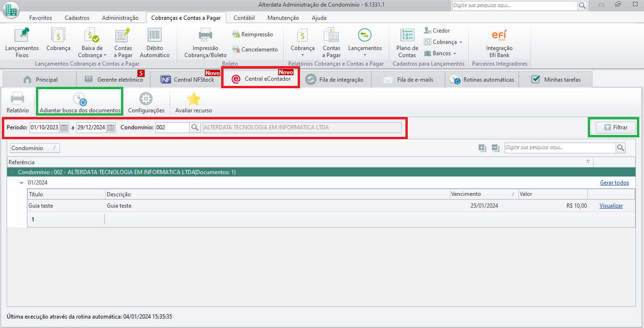Click Reimpressão in Boleto group
Screen dimensions: 644x328
tap(253, 34)
